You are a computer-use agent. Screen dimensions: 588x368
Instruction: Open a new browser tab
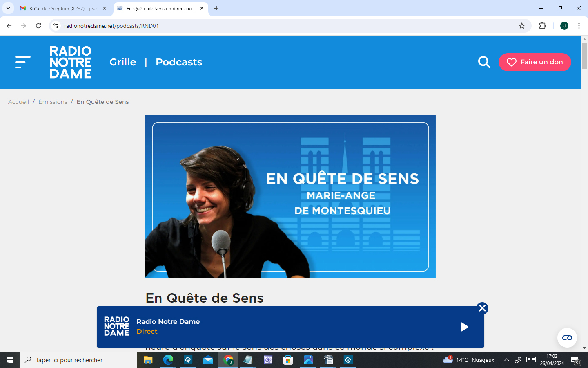(216, 8)
